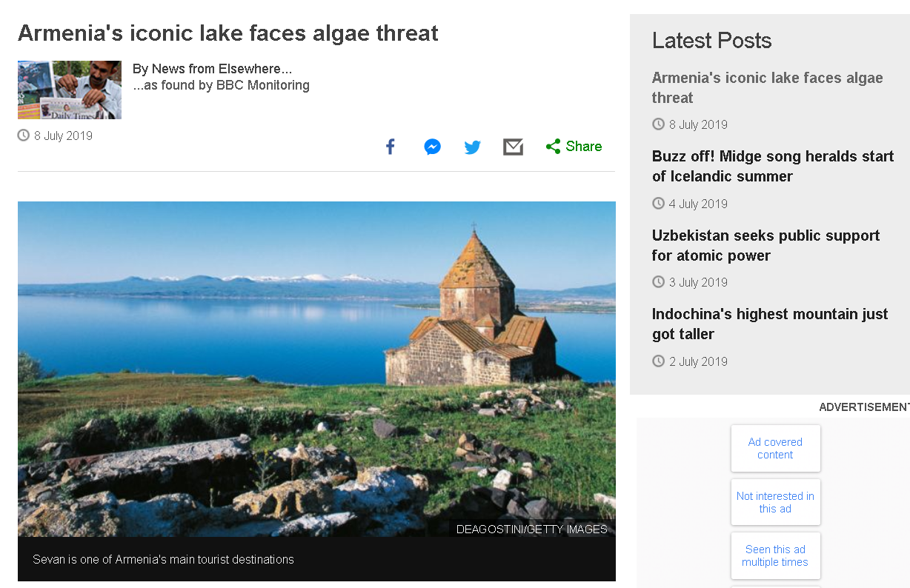Screen dimensions: 910x588
Task: Click the article headline about algae threat
Action: pos(228,33)
